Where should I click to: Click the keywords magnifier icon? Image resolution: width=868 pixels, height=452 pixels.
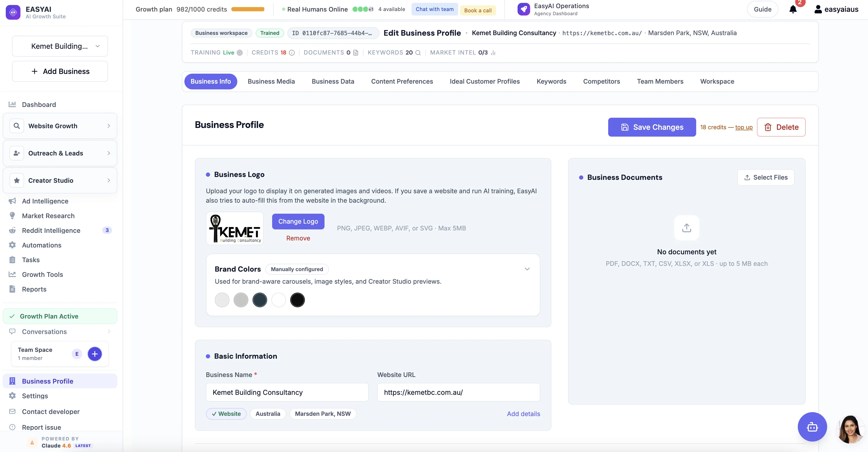(x=418, y=53)
